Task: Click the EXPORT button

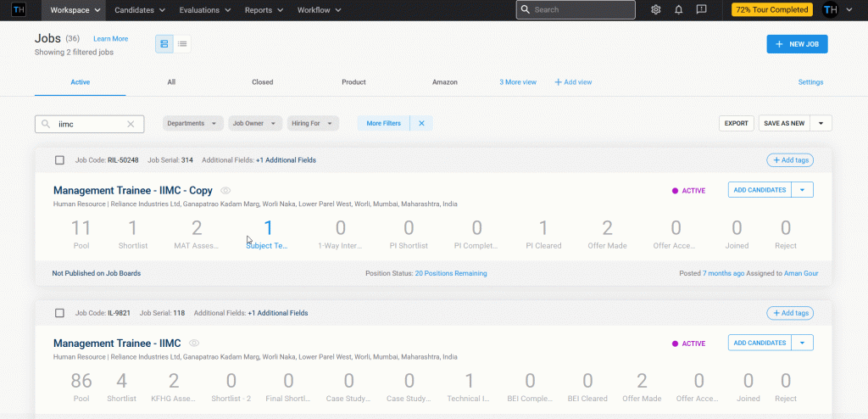Action: point(737,123)
